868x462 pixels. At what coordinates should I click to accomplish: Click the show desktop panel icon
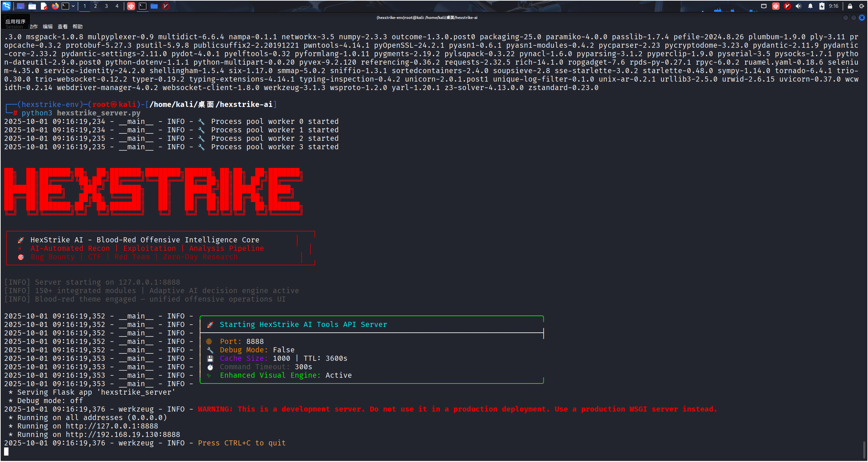pyautogui.click(x=21, y=6)
